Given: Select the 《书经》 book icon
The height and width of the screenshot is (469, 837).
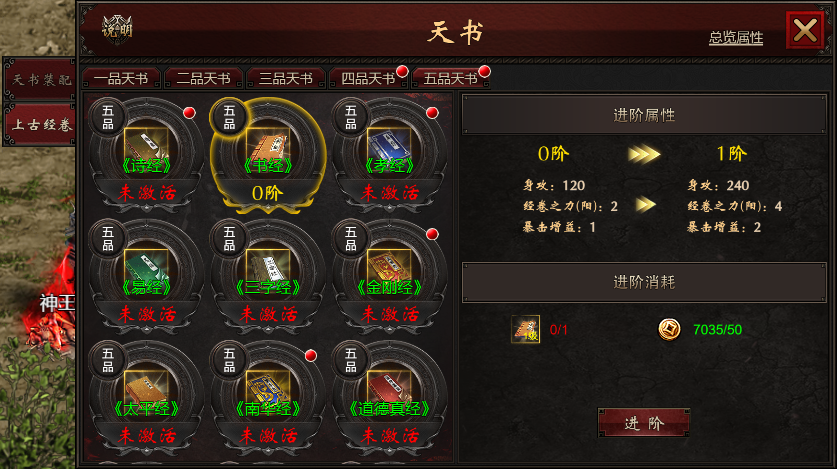Looking at the screenshot, I should click(267, 145).
